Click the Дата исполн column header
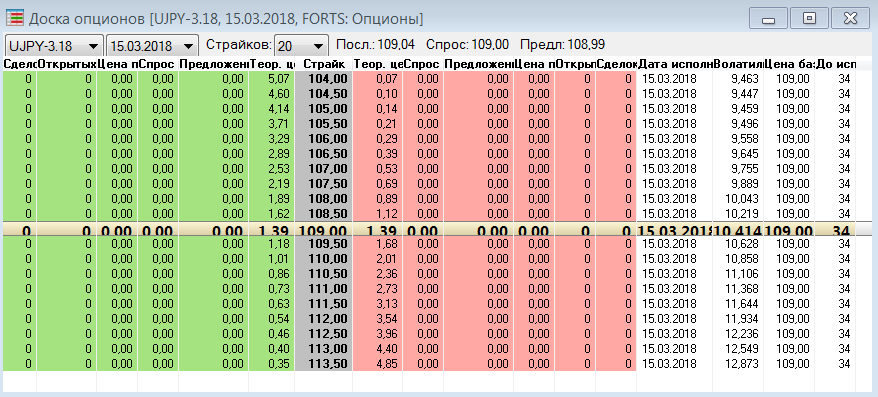The height and width of the screenshot is (397, 878). [674, 64]
